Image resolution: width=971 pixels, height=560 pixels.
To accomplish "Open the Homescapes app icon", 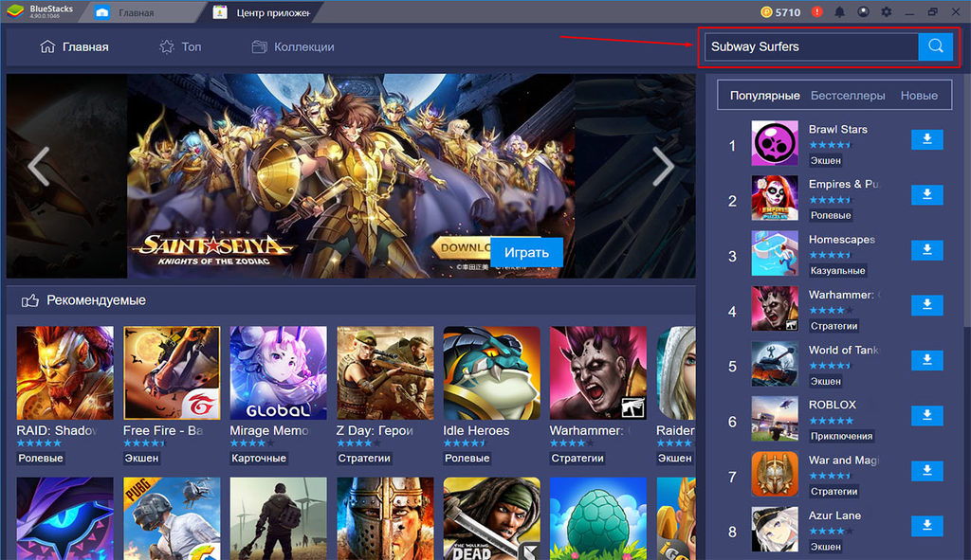I will coord(775,253).
